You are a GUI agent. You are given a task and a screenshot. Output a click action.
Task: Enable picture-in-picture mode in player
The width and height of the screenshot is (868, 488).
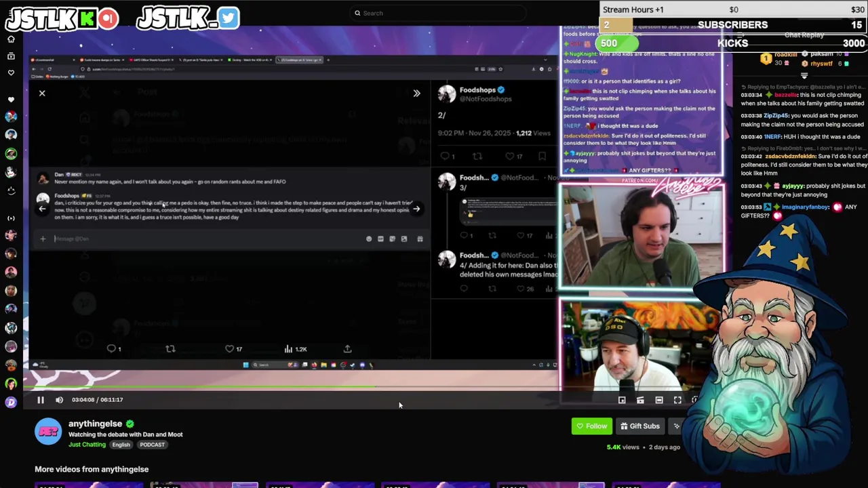622,400
